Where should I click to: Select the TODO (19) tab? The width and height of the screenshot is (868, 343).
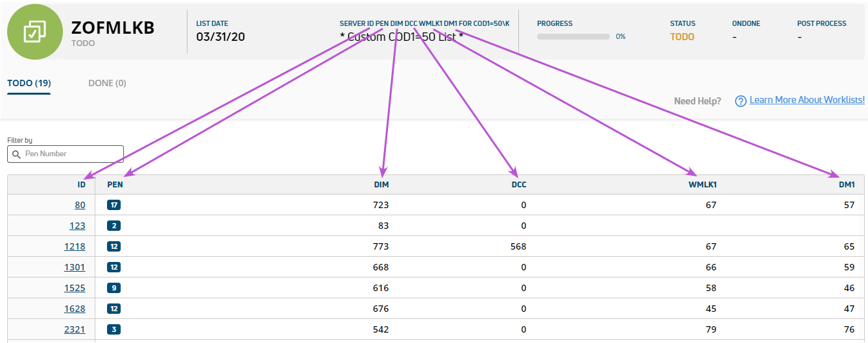(29, 83)
